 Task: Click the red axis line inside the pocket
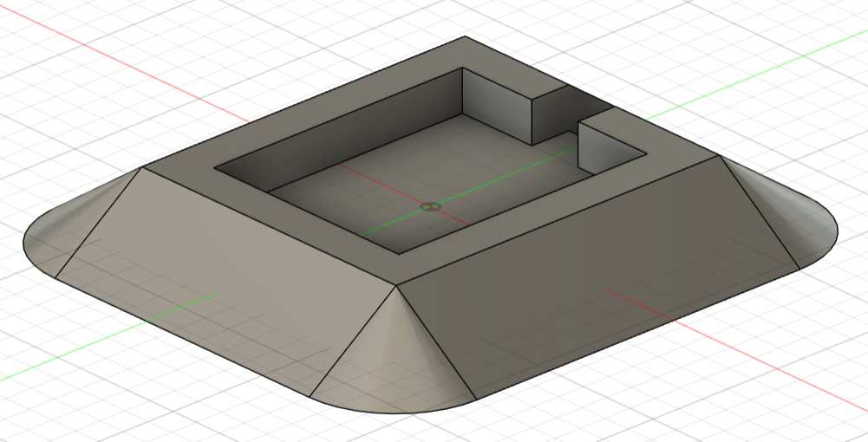382,180
